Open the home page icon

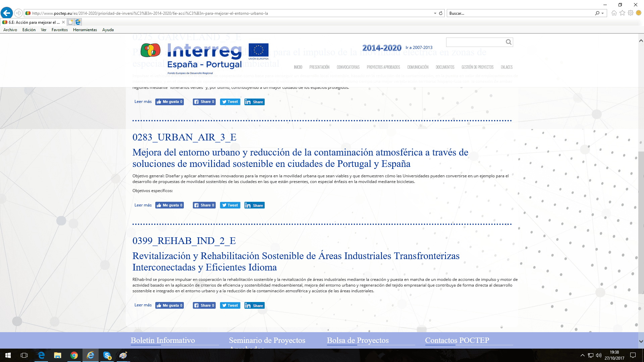tap(614, 13)
